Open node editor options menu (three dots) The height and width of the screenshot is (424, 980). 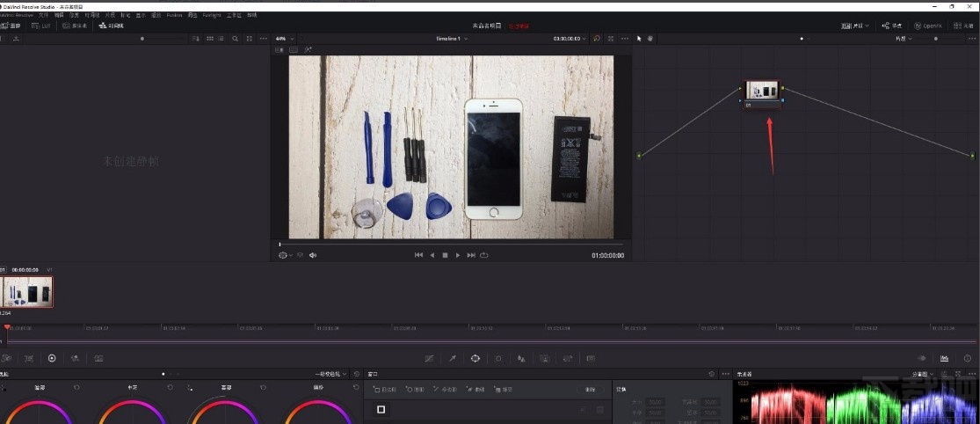[x=971, y=39]
